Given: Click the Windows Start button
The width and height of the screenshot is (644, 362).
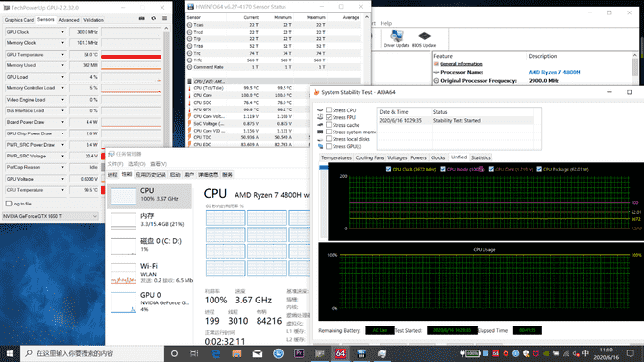Looking at the screenshot, I should [10, 353].
